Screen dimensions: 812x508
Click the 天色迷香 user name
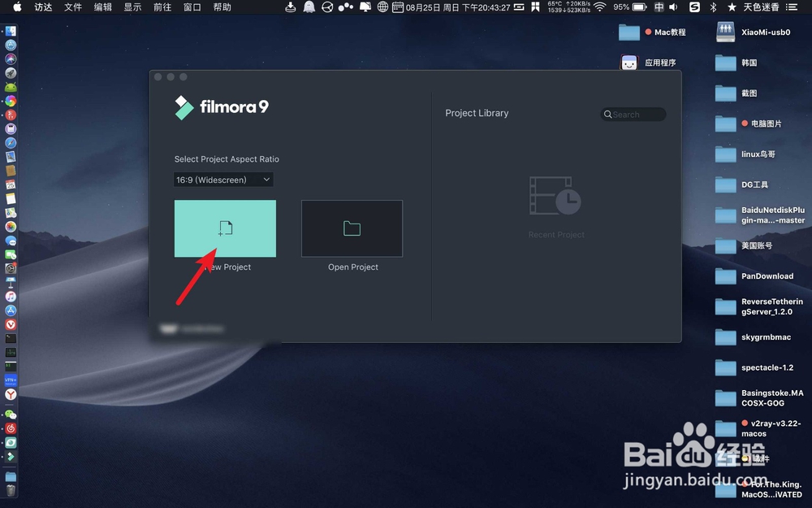coord(762,7)
